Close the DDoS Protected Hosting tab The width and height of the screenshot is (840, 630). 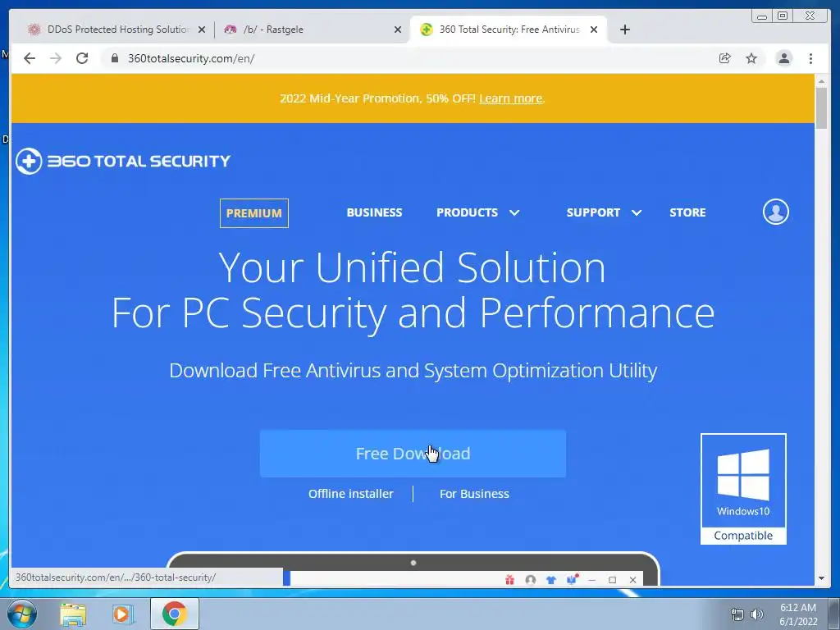click(x=202, y=30)
